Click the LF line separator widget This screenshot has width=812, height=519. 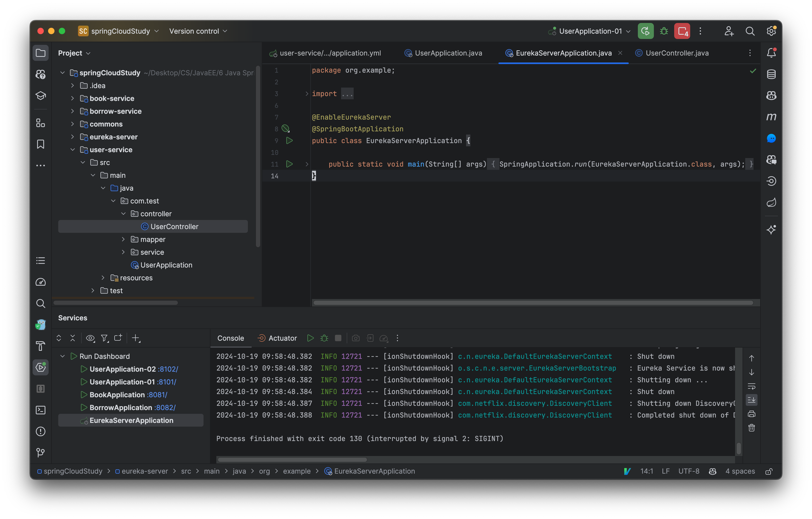coord(666,471)
